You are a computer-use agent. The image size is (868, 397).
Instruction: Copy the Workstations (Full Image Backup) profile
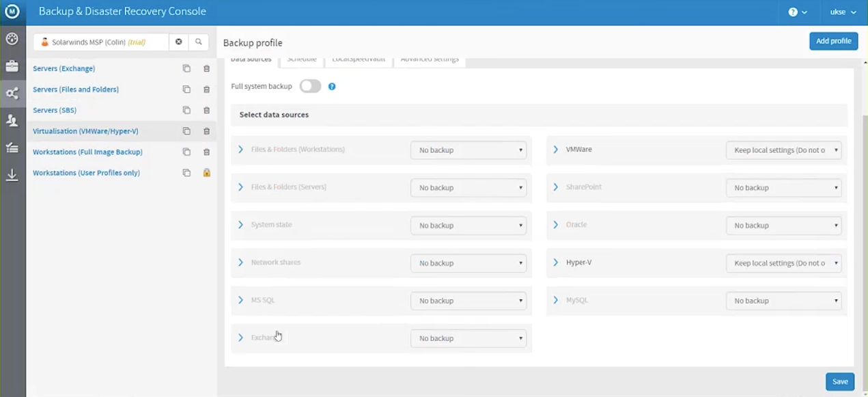click(186, 152)
